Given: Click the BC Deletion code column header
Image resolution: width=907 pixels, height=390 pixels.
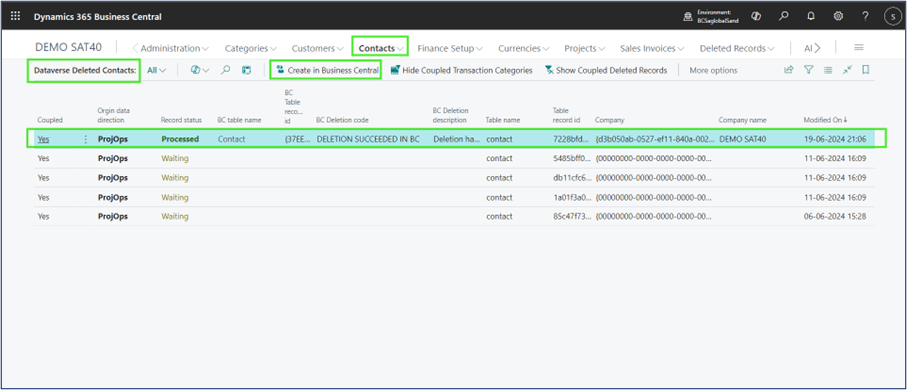Looking at the screenshot, I should point(342,120).
